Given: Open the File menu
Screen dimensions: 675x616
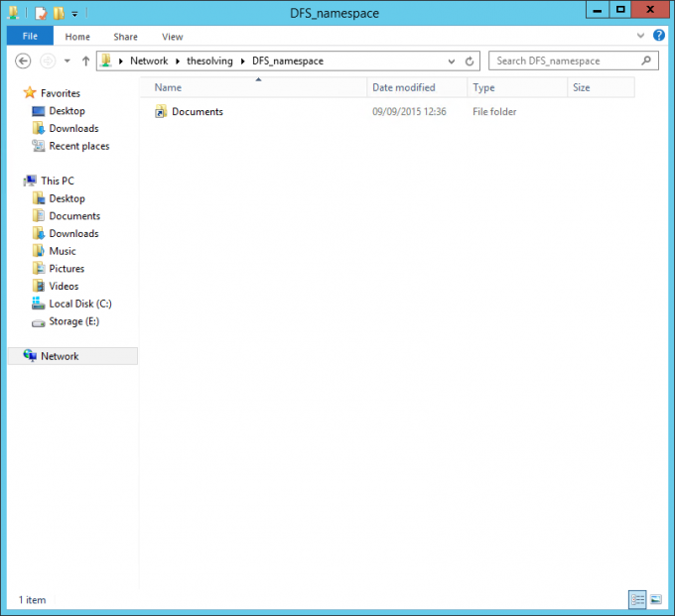Looking at the screenshot, I should (30, 37).
